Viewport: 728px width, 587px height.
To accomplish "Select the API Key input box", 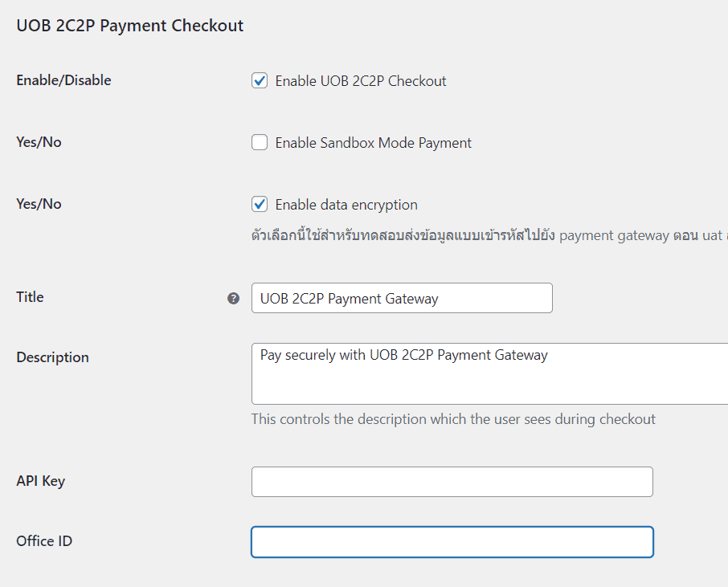I will tap(452, 482).
